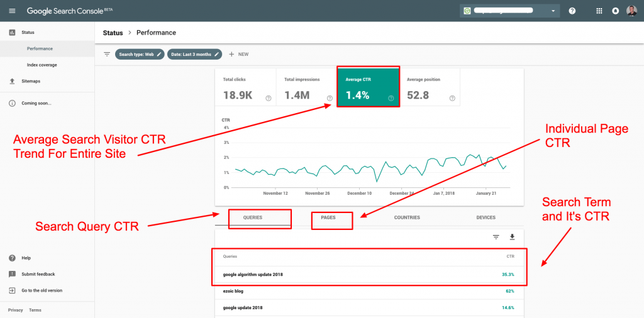Show help for Total impressions
The image size is (644, 318).
(330, 98)
